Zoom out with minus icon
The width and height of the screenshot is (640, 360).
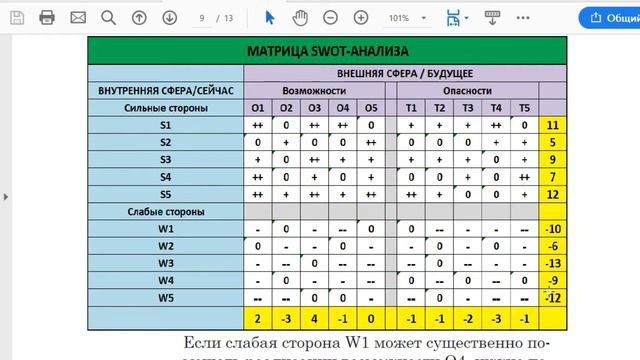click(330, 18)
